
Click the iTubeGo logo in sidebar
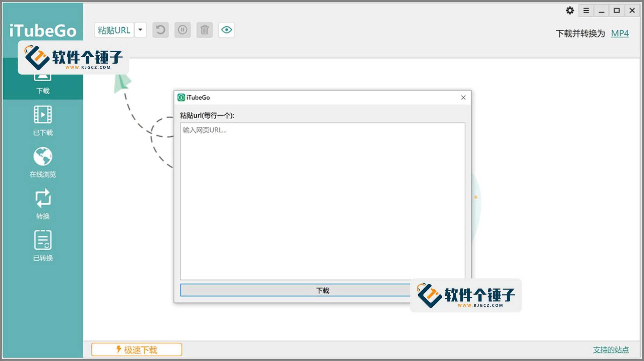(x=43, y=31)
